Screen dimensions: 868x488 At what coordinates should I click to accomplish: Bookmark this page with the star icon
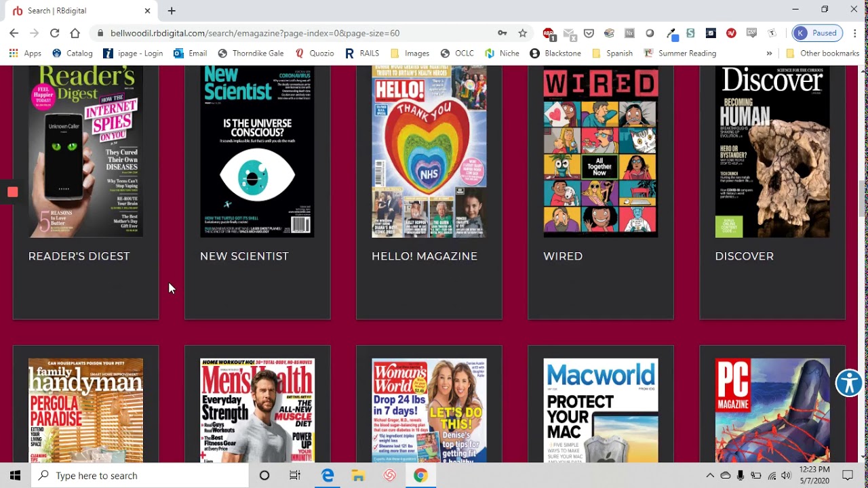[522, 33]
